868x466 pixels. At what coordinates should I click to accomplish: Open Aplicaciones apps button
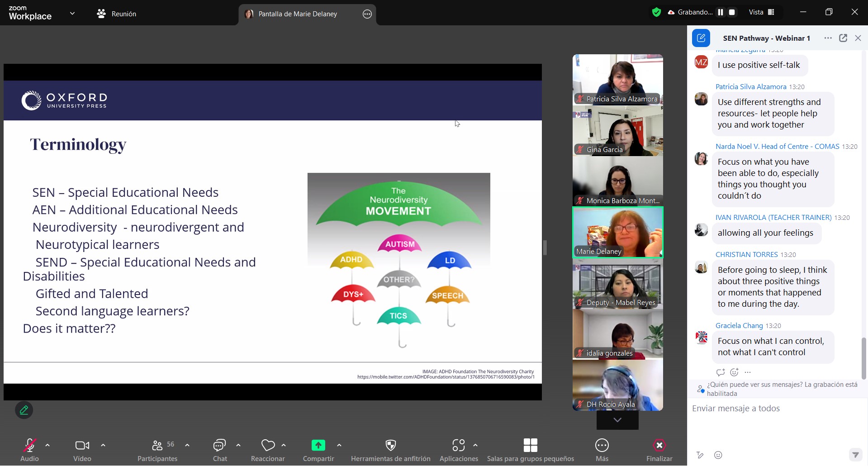click(x=459, y=450)
